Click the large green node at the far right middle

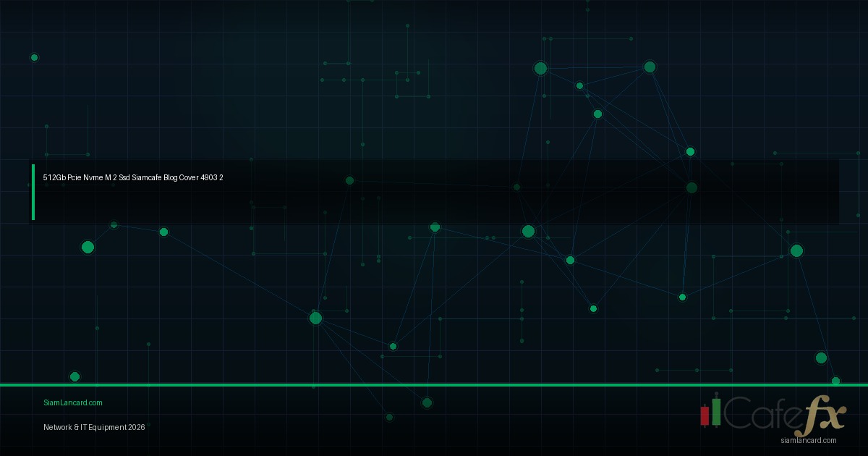(x=796, y=250)
